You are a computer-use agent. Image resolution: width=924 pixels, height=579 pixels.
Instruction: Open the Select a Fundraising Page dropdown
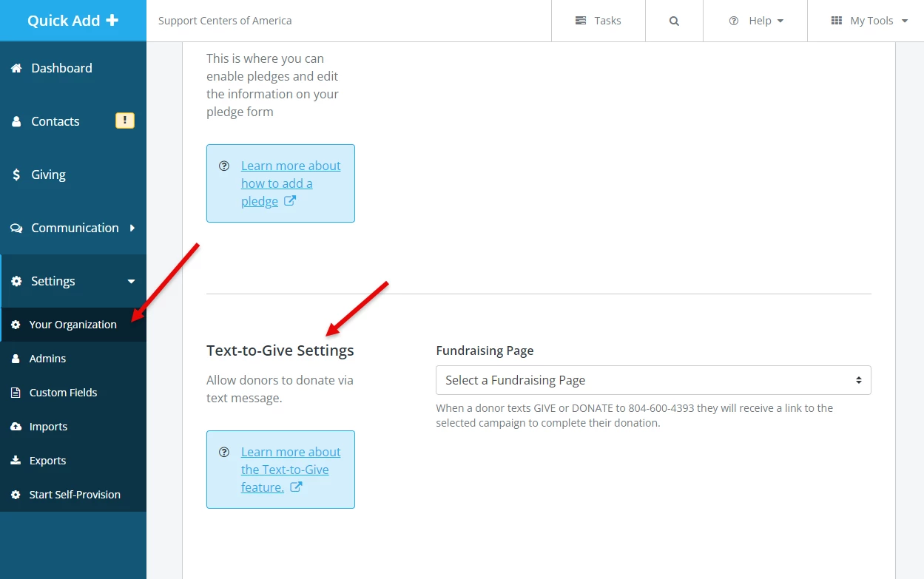653,379
